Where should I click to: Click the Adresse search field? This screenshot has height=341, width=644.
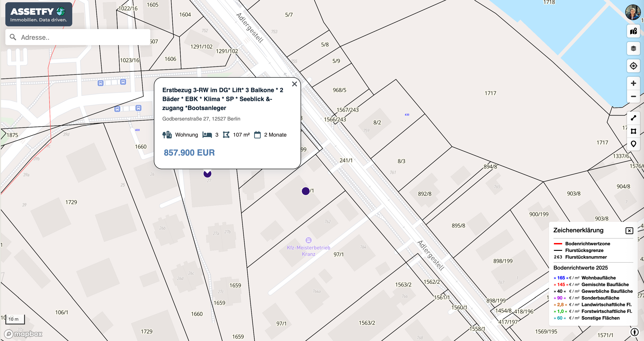83,37
